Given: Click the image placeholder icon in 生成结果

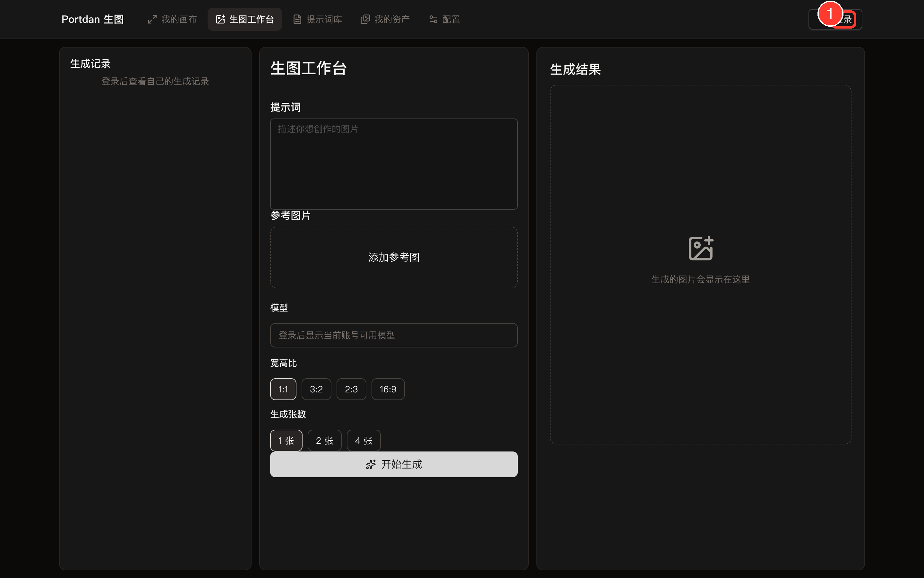Looking at the screenshot, I should 701,248.
